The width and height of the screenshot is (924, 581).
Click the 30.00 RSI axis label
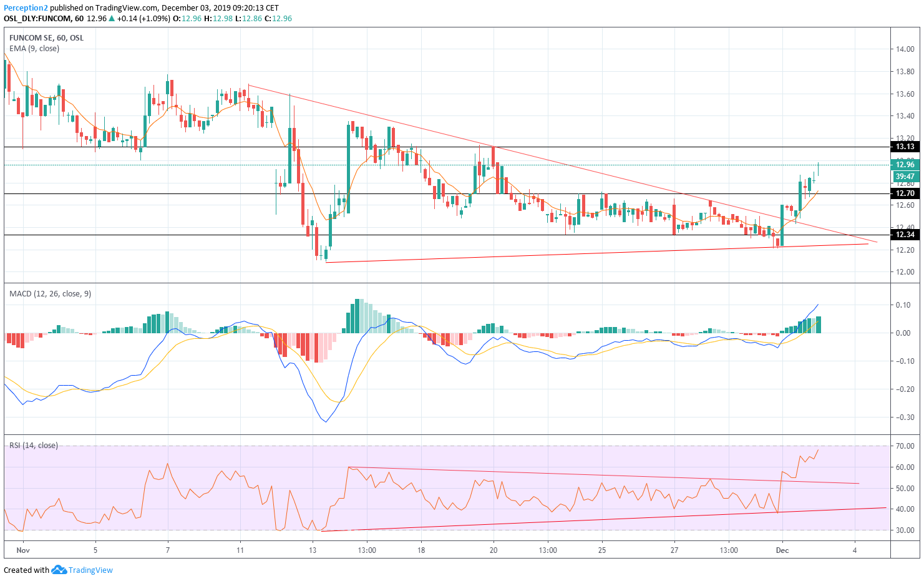[905, 530]
